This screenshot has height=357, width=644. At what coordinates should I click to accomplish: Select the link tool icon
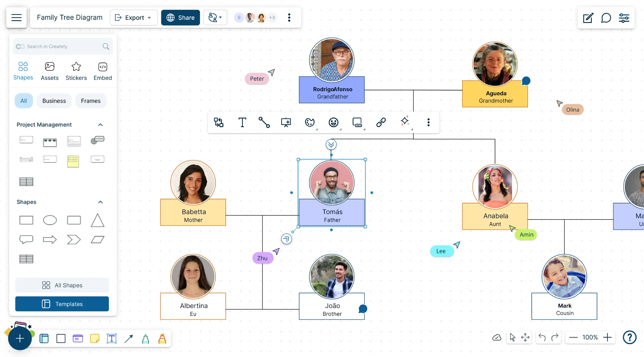[381, 122]
